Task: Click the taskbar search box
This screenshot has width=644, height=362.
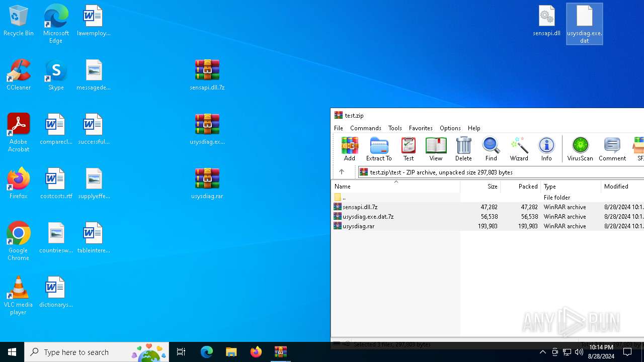Action: click(x=97, y=352)
